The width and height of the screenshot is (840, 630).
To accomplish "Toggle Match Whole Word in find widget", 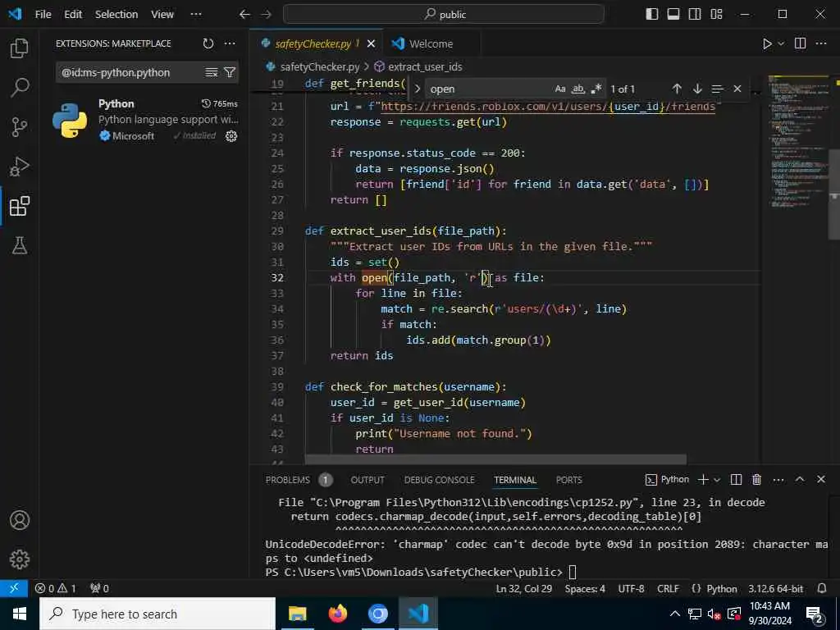I will pos(578,89).
